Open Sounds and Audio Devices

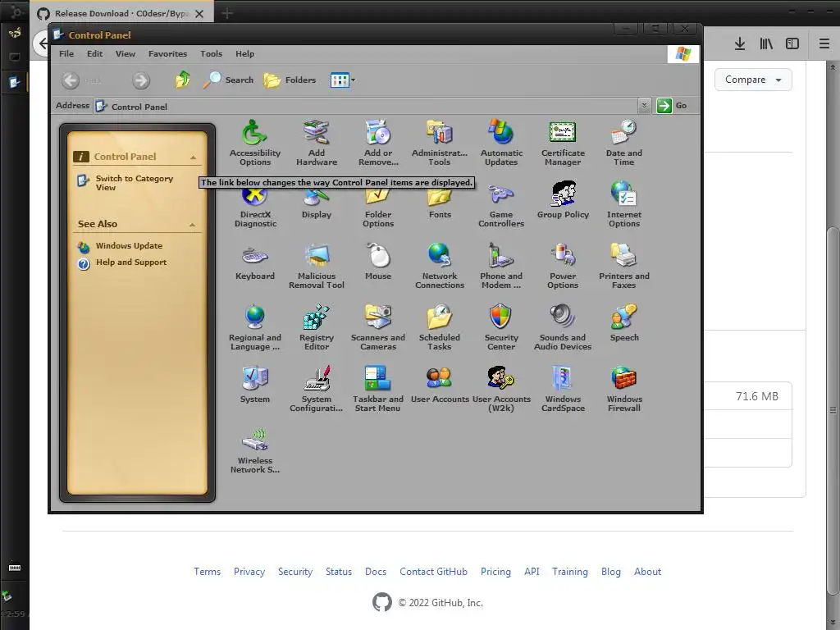pyautogui.click(x=563, y=328)
